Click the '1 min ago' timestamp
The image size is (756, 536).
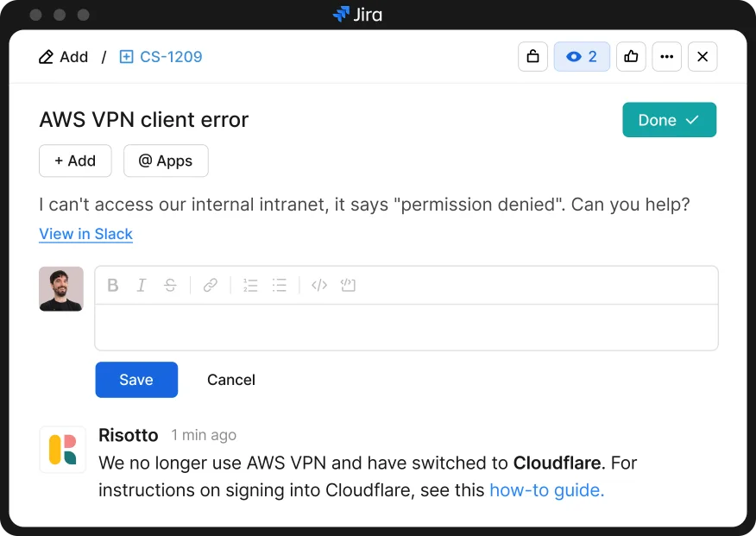(204, 435)
